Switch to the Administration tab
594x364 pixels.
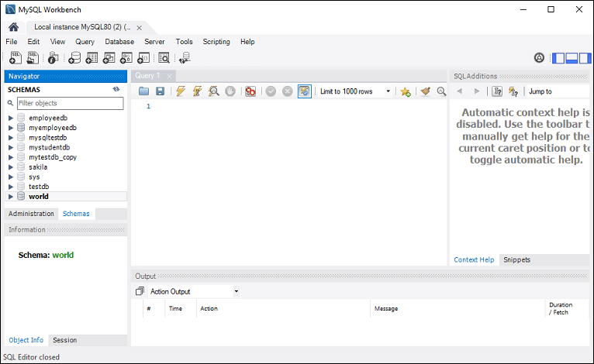coord(31,214)
